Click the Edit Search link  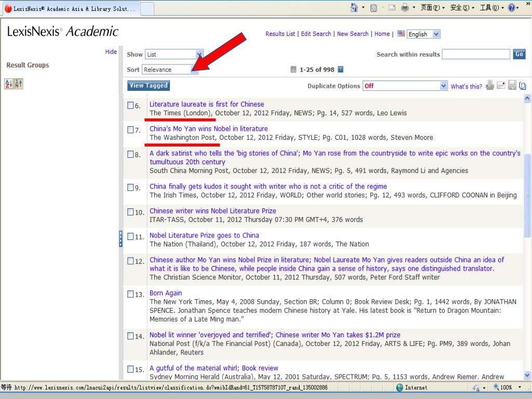pyautogui.click(x=316, y=34)
